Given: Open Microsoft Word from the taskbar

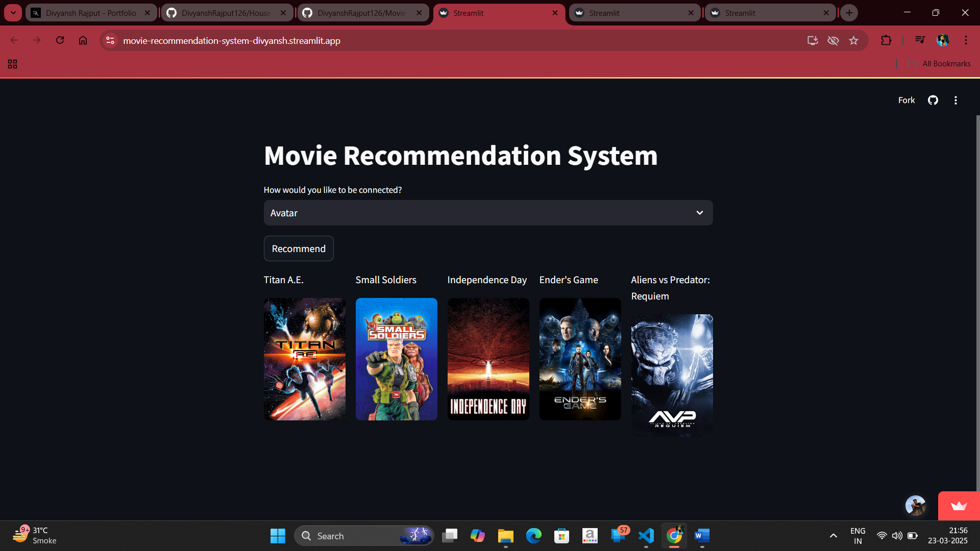Looking at the screenshot, I should pyautogui.click(x=702, y=536).
